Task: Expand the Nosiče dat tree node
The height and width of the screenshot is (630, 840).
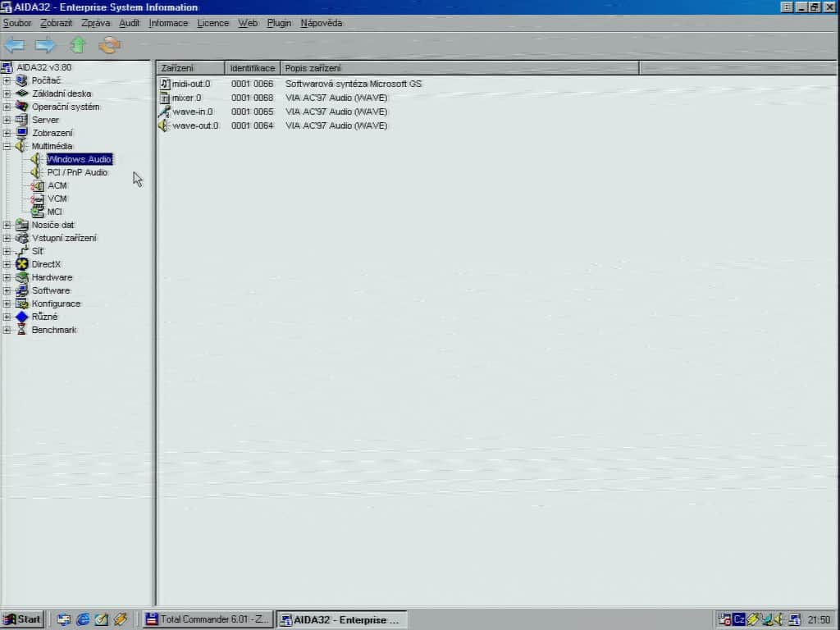Action: point(7,225)
